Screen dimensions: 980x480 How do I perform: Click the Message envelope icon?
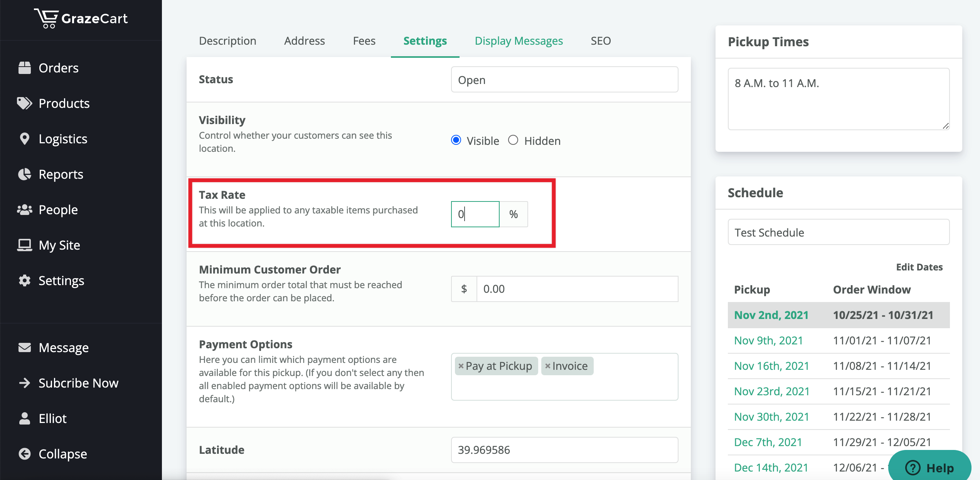click(x=25, y=347)
